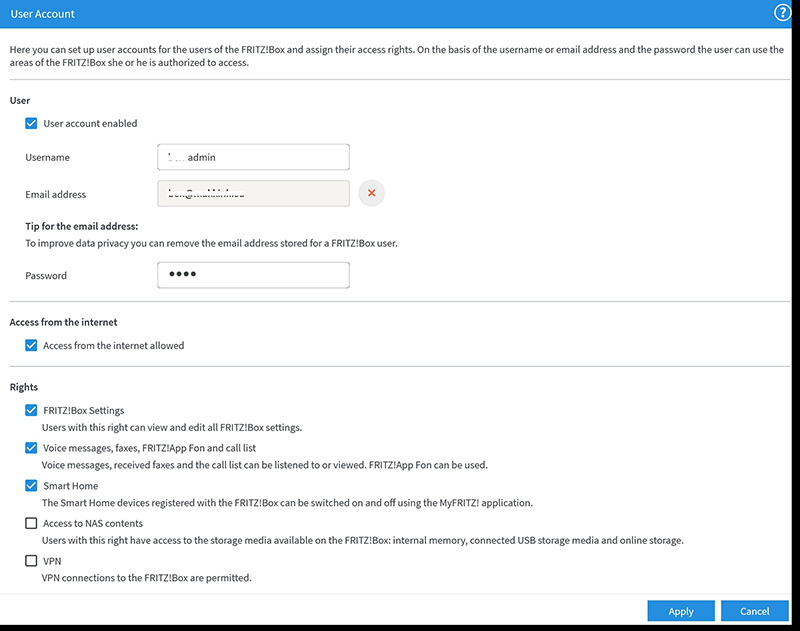Enable VPN right checkbox
The height and width of the screenshot is (631, 800).
click(x=31, y=561)
